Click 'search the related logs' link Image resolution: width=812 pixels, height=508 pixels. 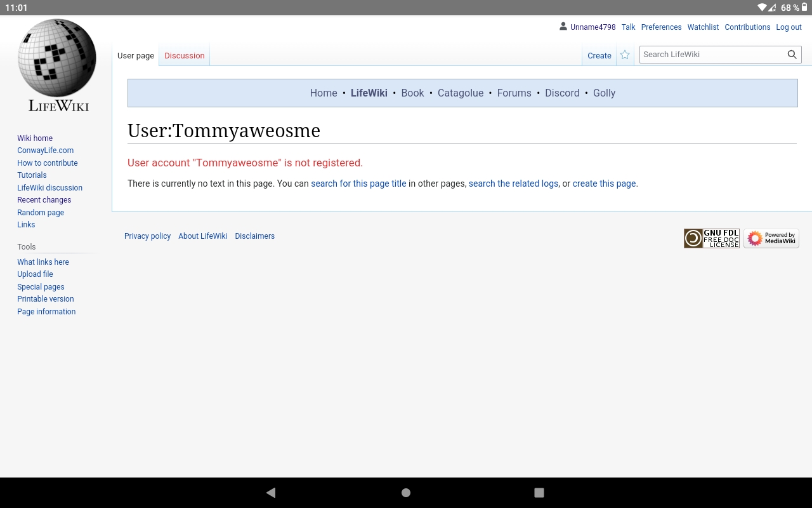tap(514, 184)
